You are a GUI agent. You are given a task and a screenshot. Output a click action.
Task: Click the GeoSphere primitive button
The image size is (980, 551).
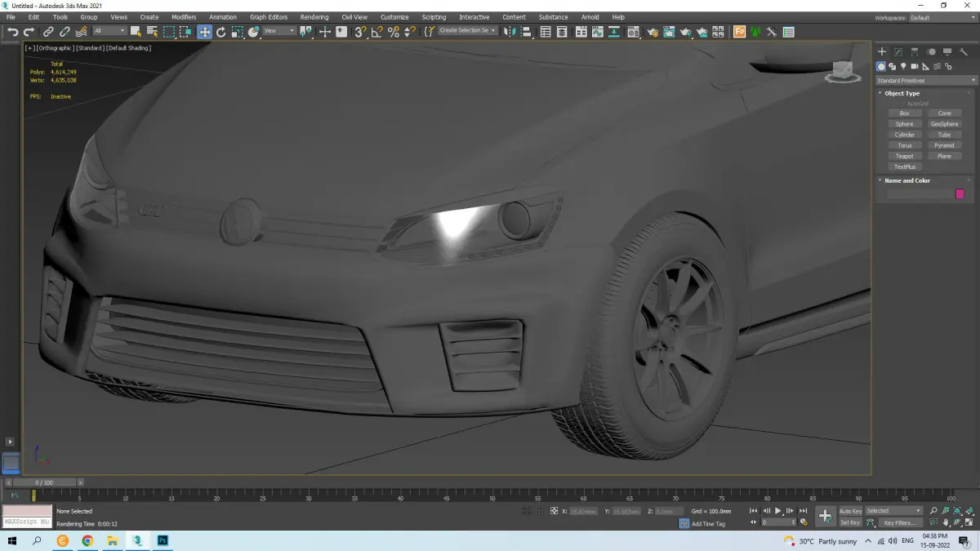tap(944, 124)
